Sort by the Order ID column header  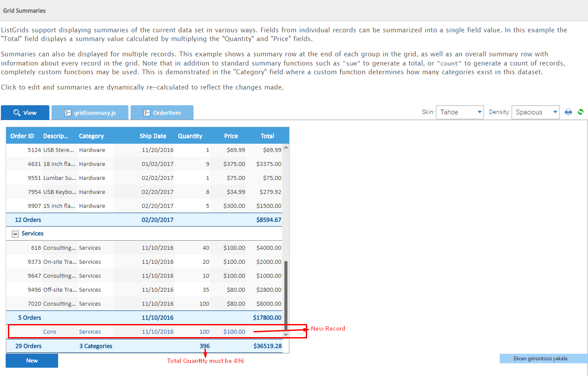point(22,136)
